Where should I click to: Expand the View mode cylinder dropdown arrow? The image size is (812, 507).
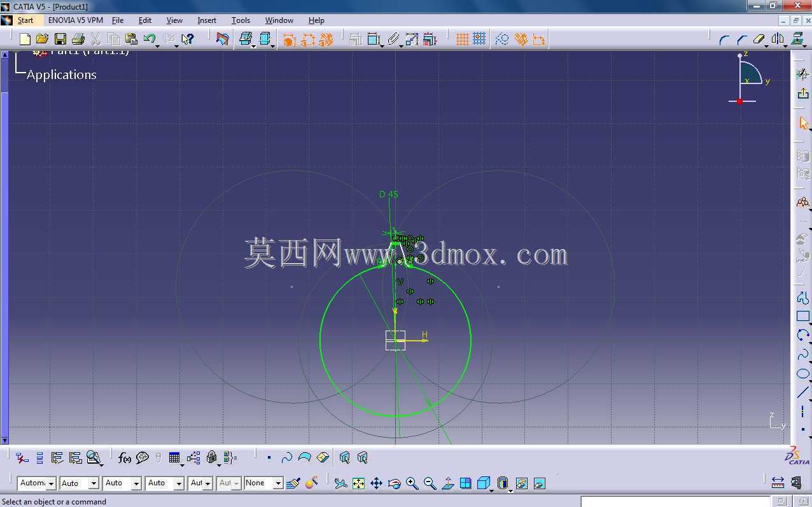pyautogui.click(x=510, y=490)
